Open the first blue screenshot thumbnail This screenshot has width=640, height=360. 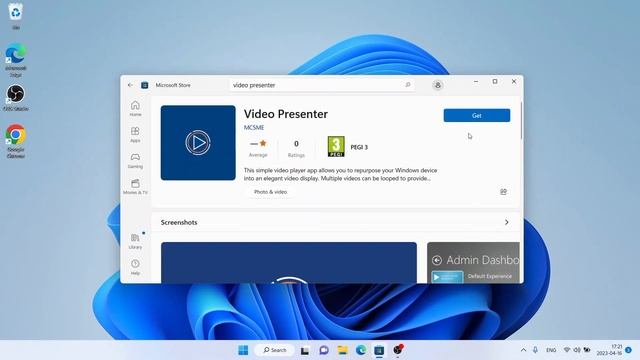coord(289,262)
